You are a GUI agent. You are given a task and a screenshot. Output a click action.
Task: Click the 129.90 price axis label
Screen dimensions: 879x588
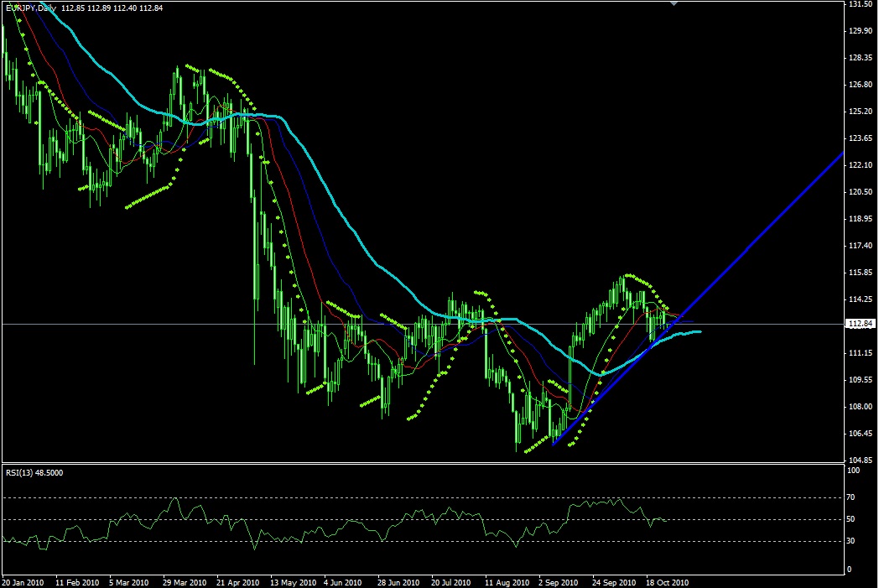coord(861,31)
